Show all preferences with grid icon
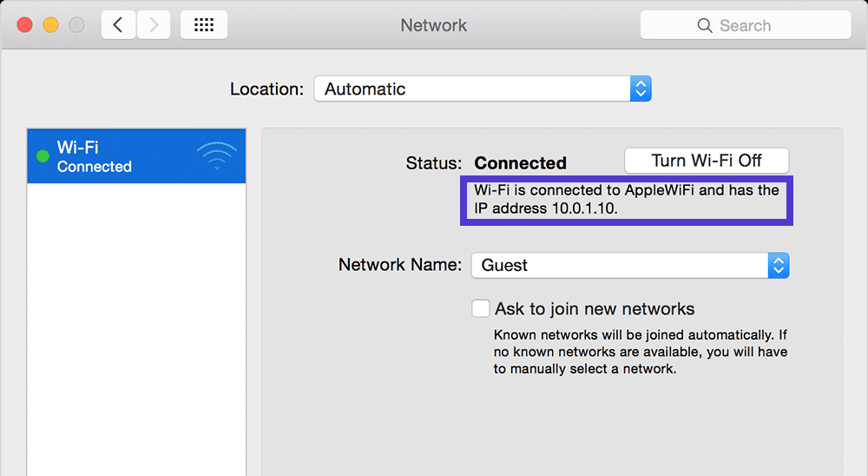The image size is (868, 476). tap(204, 25)
